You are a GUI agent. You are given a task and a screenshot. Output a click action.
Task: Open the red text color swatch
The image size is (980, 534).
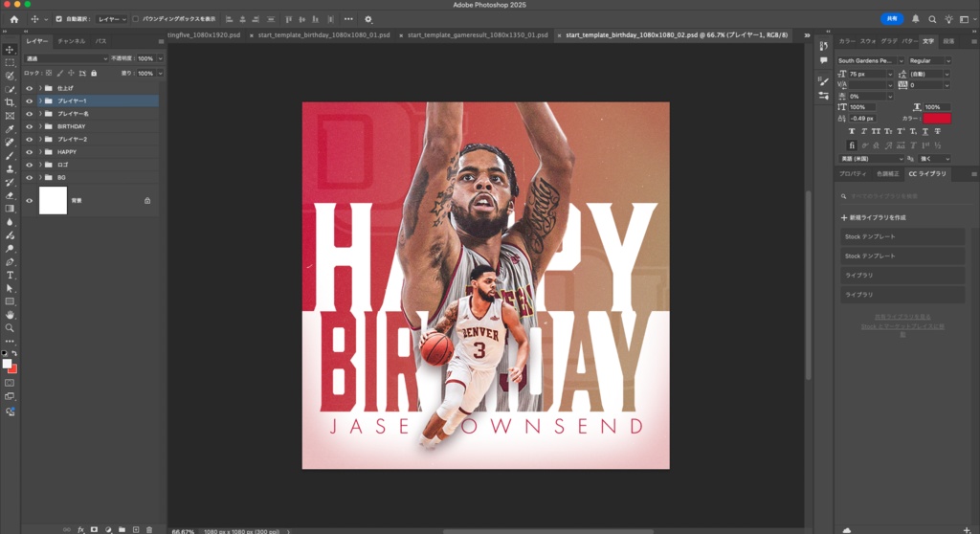pos(937,118)
